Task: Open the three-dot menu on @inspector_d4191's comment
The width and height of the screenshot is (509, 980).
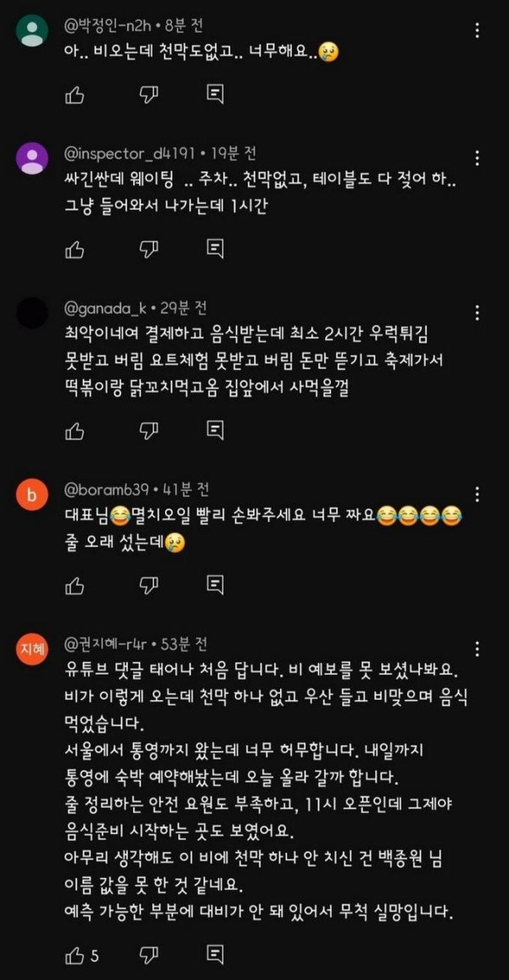Action: (477, 158)
